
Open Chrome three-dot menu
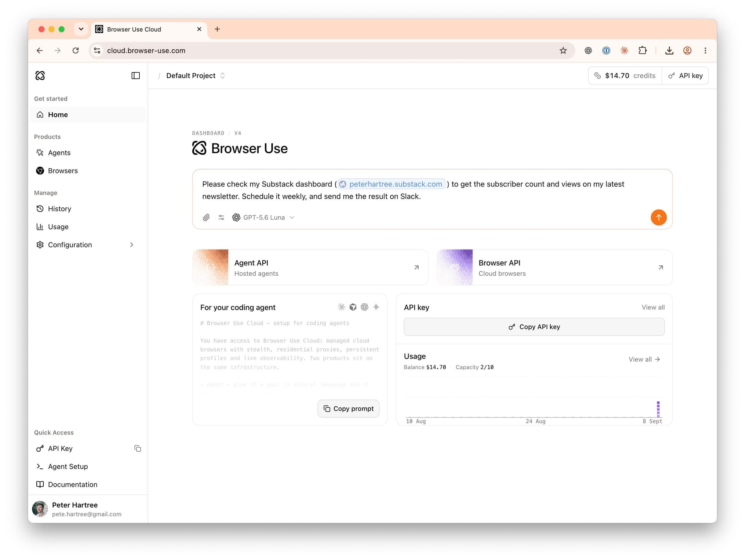tap(705, 51)
